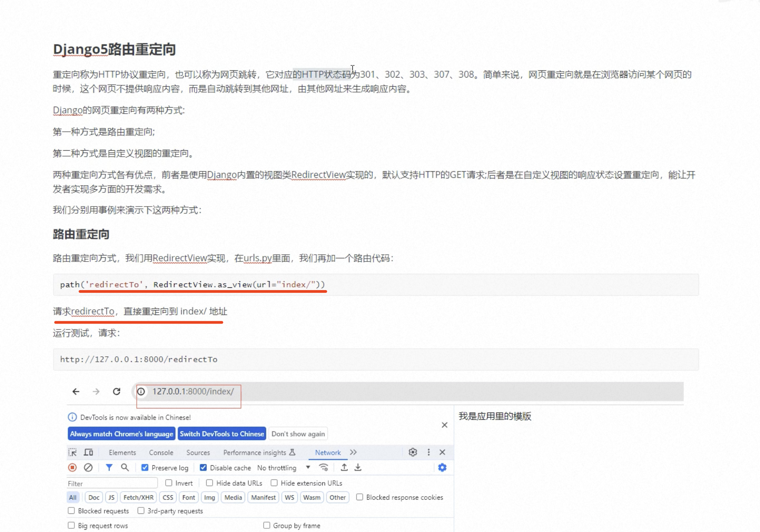Toggle the device toolbar icon
Image resolution: width=760 pixels, height=532 pixels.
89,452
